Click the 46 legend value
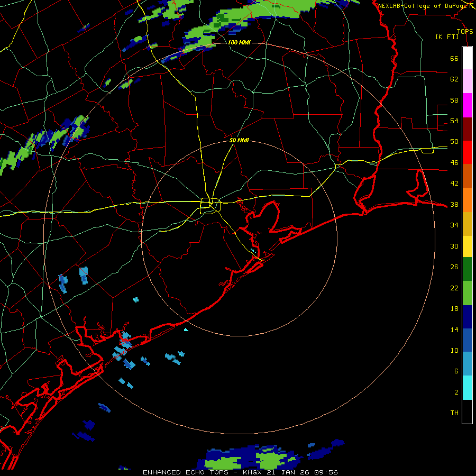Viewport: 476px width, 476px height. pos(454,162)
